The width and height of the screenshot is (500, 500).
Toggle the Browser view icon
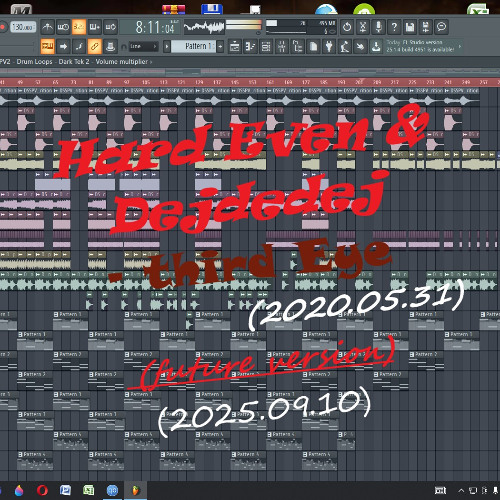click(x=297, y=46)
